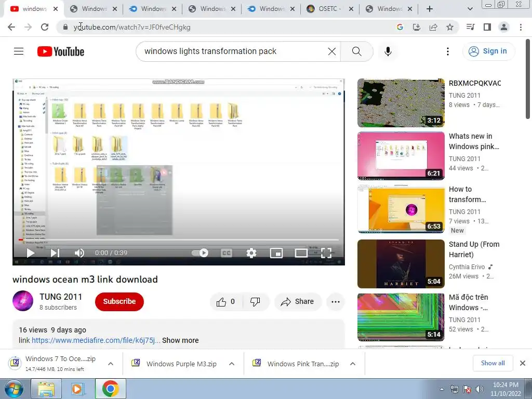The image size is (532, 399).
Task: Search with voice microphone
Action: point(388,51)
